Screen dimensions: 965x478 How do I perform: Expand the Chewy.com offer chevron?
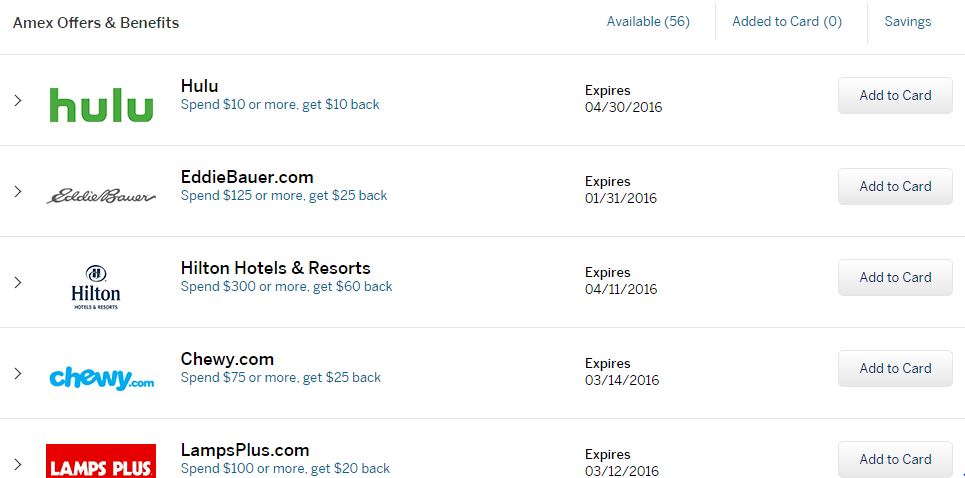coord(17,373)
